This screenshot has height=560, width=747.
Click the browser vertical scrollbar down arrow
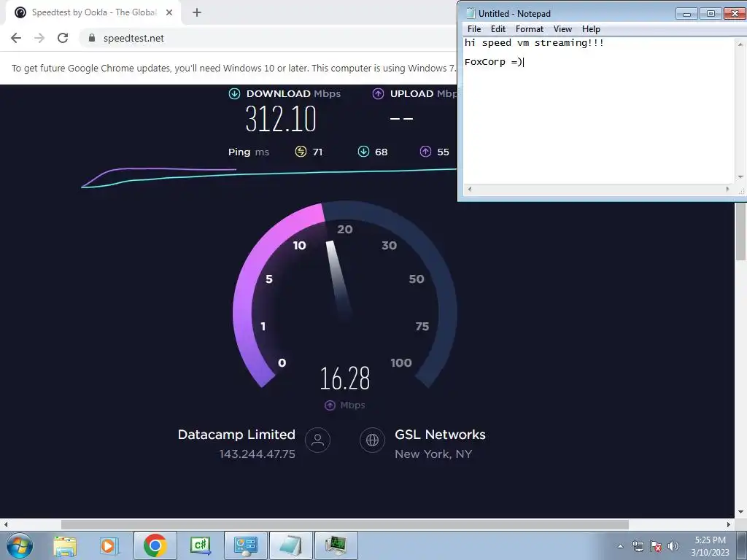pyautogui.click(x=740, y=512)
